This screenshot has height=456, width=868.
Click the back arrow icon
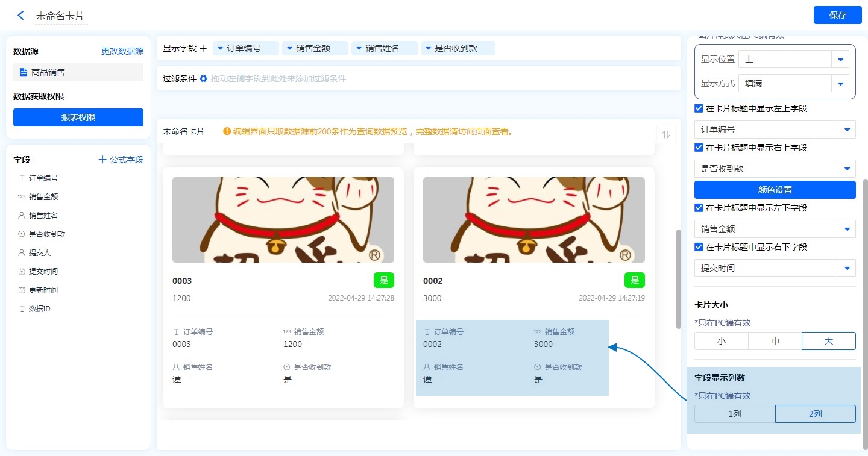[21, 16]
